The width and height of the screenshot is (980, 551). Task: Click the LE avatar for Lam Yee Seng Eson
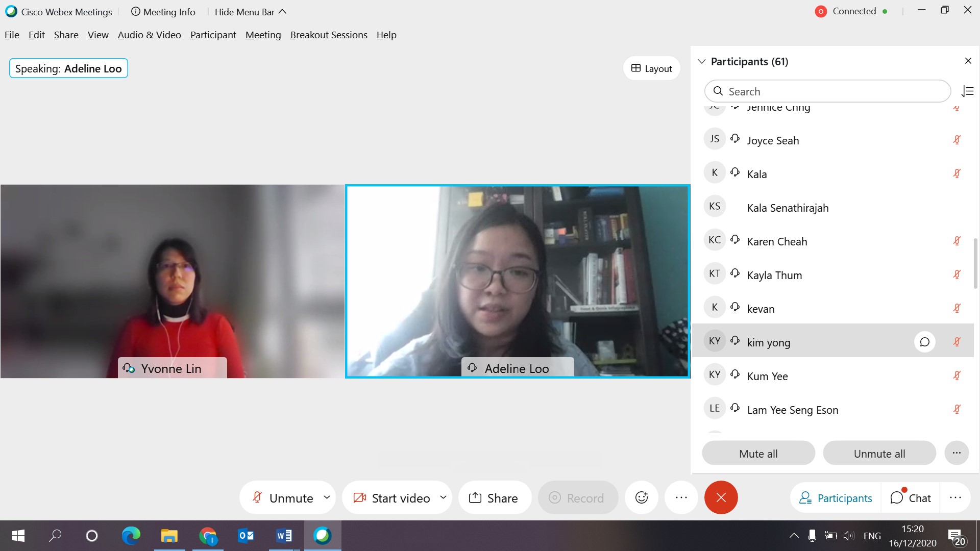coord(715,408)
